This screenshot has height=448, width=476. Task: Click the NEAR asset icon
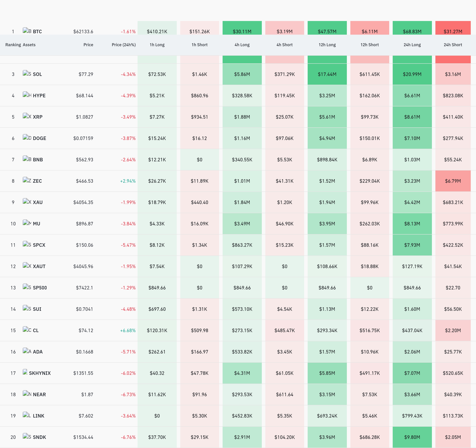pyautogui.click(x=27, y=394)
